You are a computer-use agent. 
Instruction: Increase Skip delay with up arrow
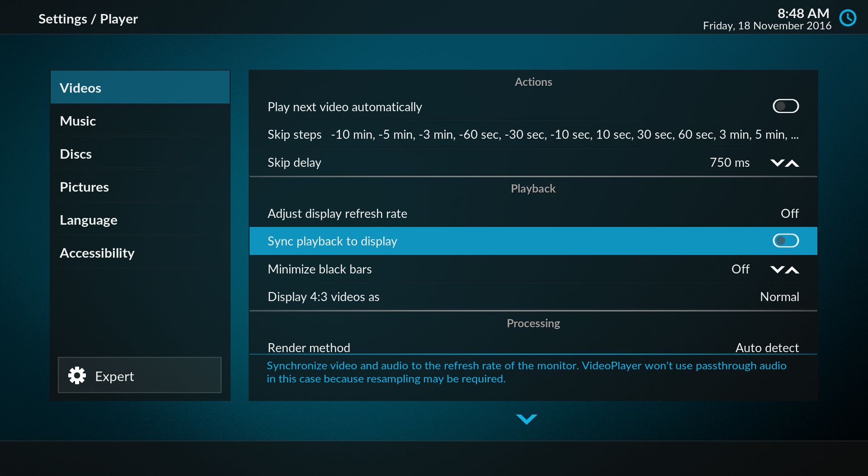coord(792,163)
